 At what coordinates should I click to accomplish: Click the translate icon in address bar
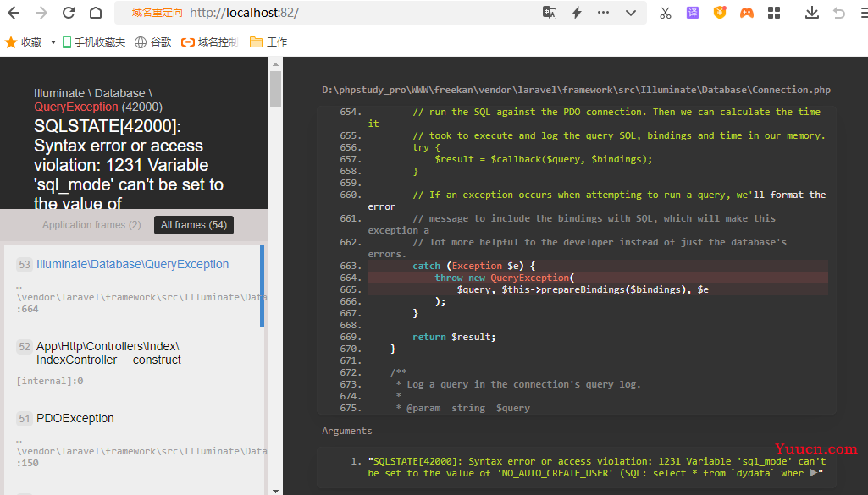pos(549,13)
